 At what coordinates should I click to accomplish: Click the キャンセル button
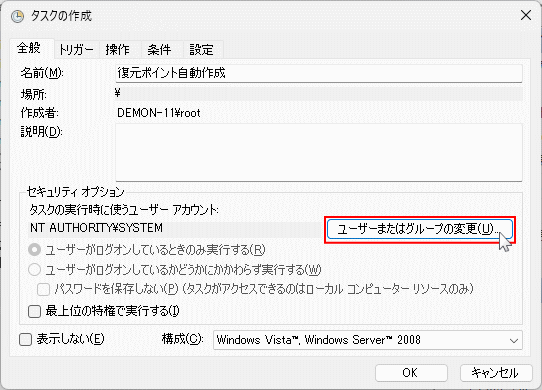(x=496, y=373)
